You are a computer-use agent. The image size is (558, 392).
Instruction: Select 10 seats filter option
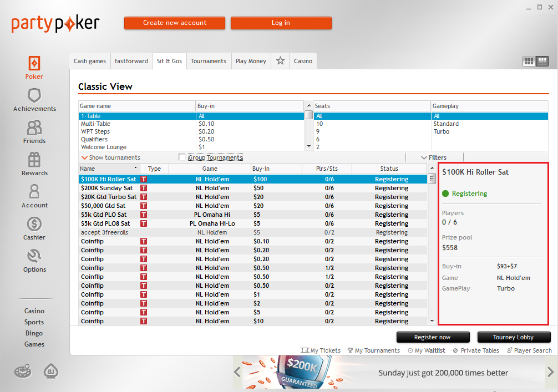pyautogui.click(x=372, y=124)
